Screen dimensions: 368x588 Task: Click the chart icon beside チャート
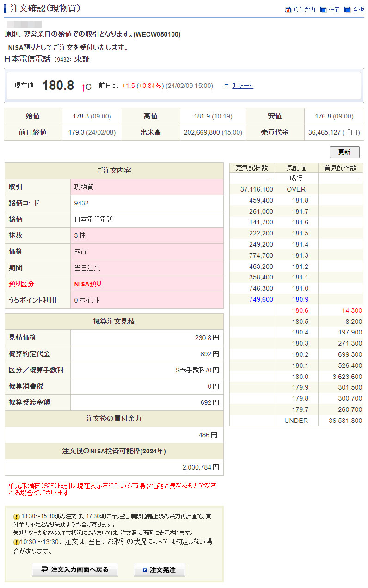coord(226,86)
